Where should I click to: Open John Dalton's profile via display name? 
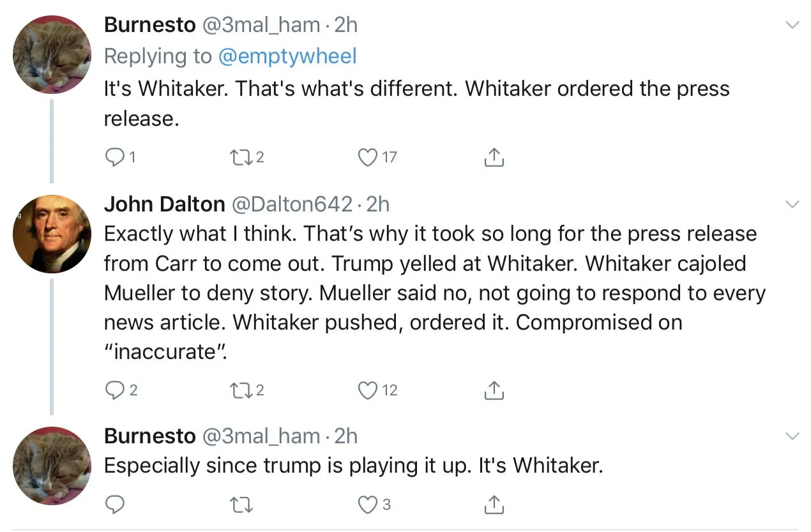(164, 204)
